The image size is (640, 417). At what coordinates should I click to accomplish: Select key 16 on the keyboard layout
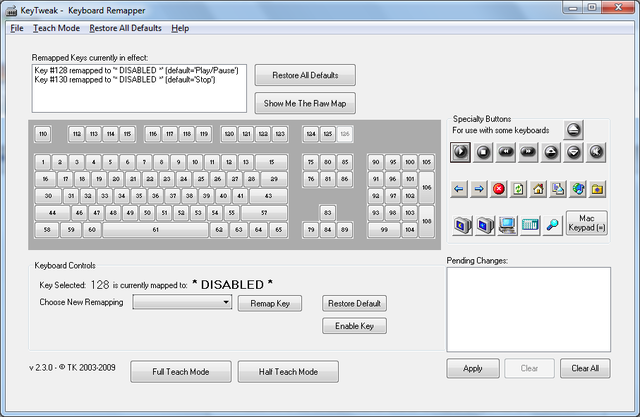(45, 179)
